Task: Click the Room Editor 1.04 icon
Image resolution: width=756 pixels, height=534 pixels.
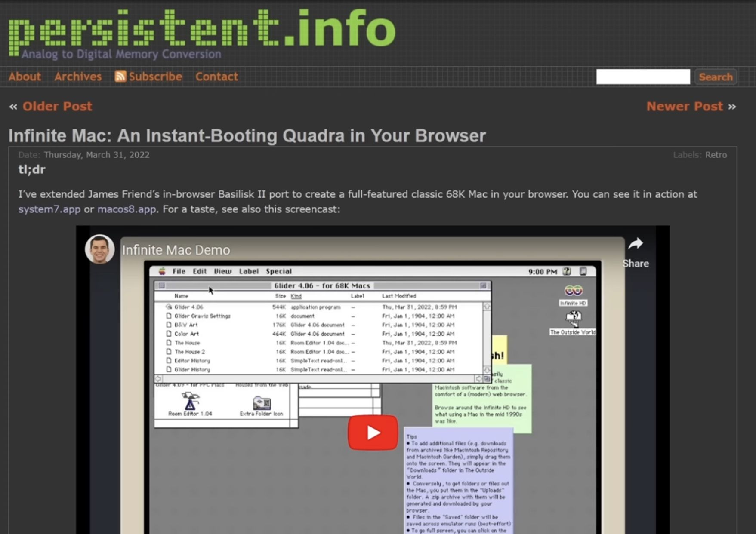Action: (x=190, y=401)
